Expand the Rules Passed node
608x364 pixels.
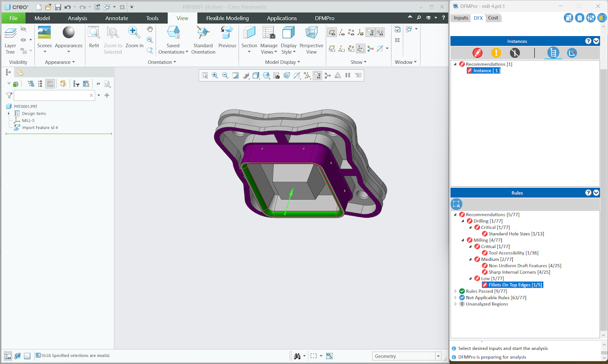point(456,291)
